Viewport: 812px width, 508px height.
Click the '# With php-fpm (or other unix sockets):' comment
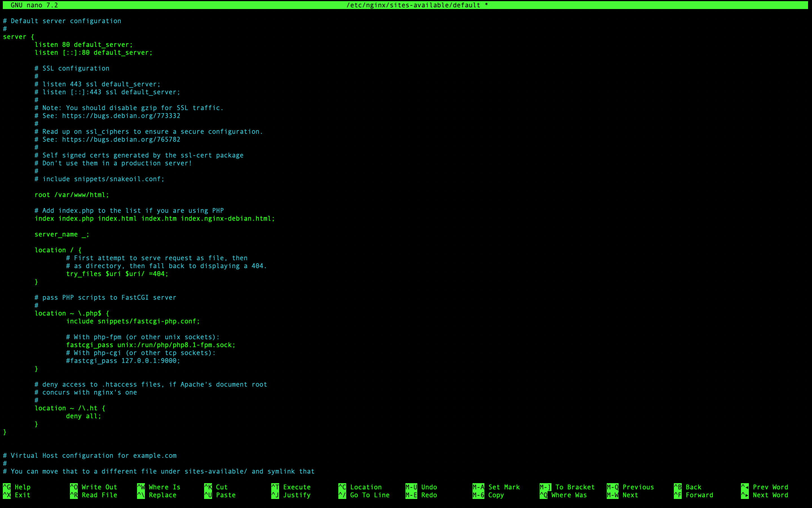click(x=143, y=337)
